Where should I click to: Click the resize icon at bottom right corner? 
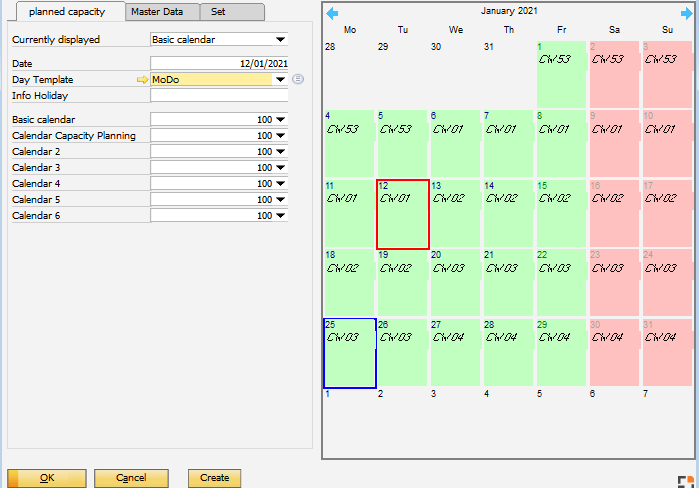click(685, 481)
